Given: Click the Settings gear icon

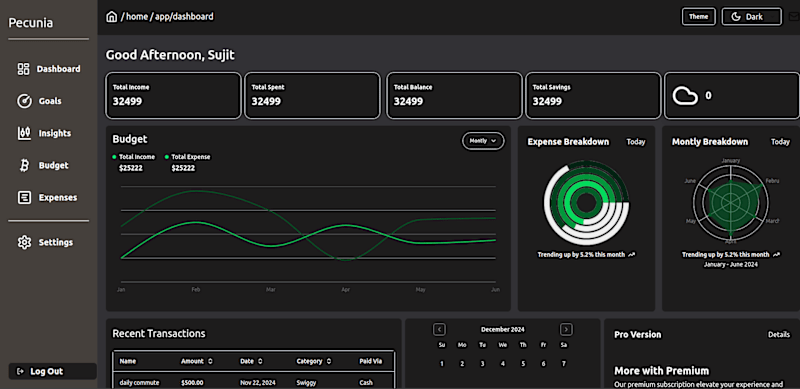Looking at the screenshot, I should (24, 242).
